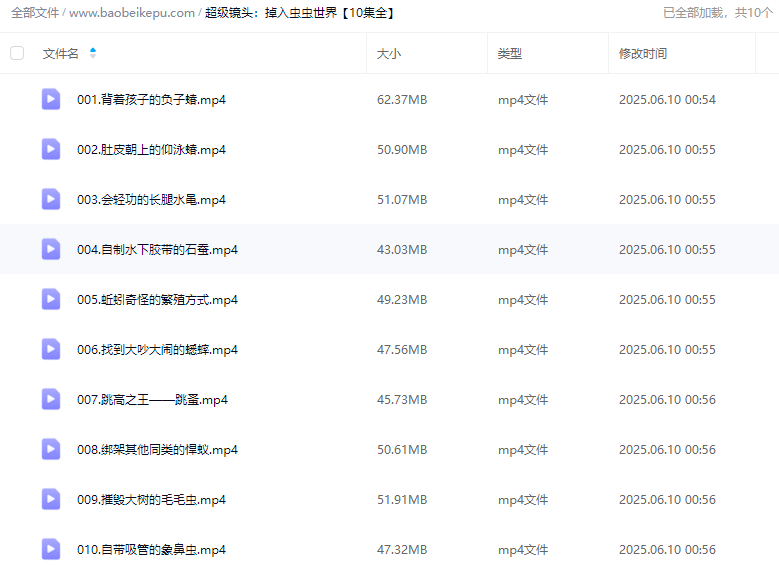The image size is (779, 567).
Task: Click the 已全部加载，共10个 status text
Action: (x=718, y=12)
